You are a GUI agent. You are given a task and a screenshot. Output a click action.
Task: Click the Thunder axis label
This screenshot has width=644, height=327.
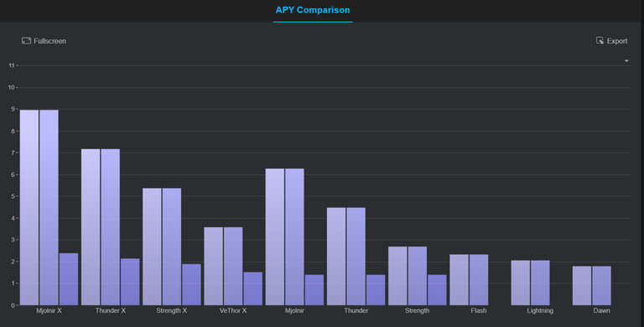(x=356, y=310)
